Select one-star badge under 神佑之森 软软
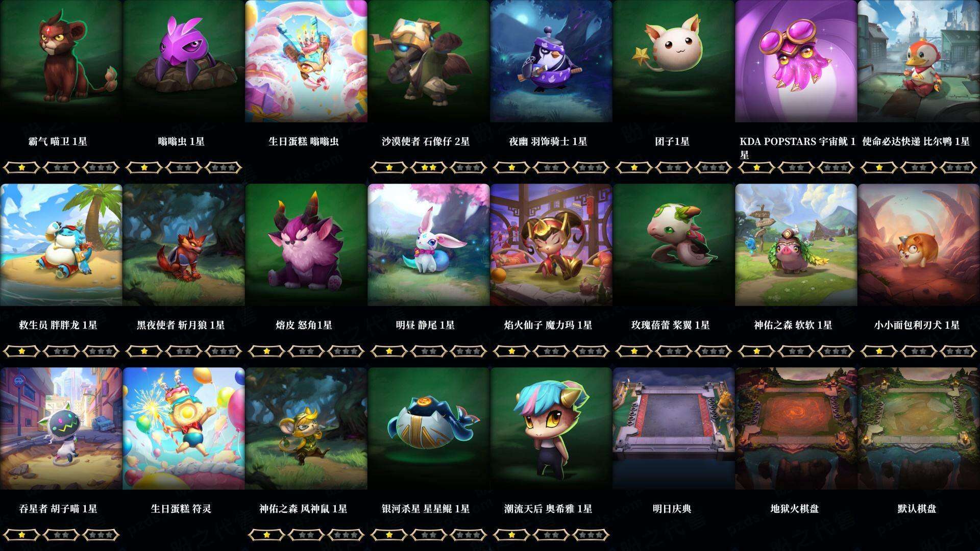 756,351
